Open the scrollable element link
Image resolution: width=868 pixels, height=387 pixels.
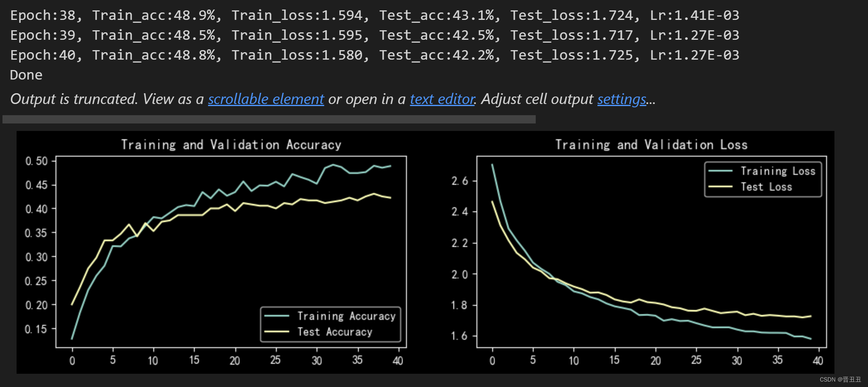(x=266, y=99)
